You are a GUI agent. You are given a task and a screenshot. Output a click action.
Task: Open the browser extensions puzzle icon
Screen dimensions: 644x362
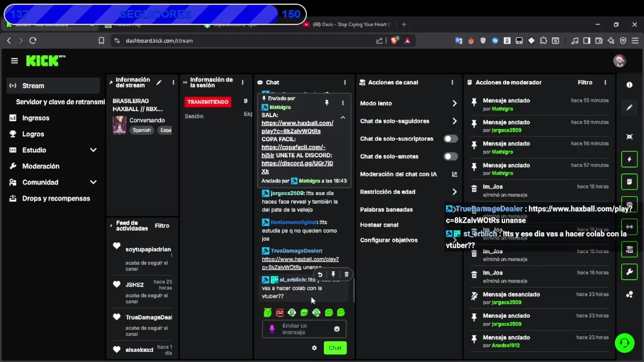coord(543,41)
